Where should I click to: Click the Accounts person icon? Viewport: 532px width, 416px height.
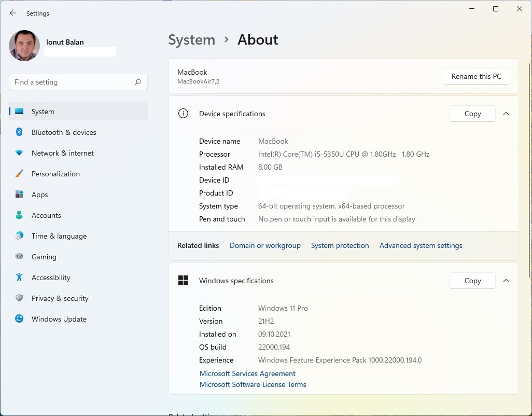19,215
